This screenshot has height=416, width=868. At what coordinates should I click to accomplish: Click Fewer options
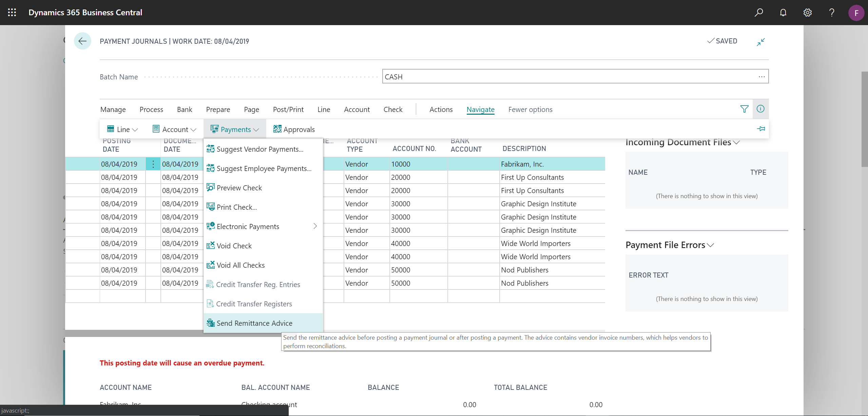(x=530, y=109)
